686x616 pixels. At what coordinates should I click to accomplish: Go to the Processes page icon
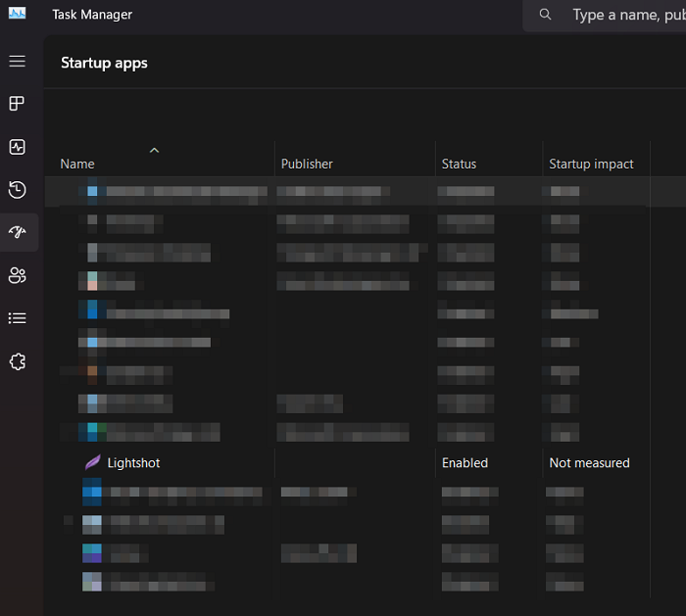(x=17, y=104)
